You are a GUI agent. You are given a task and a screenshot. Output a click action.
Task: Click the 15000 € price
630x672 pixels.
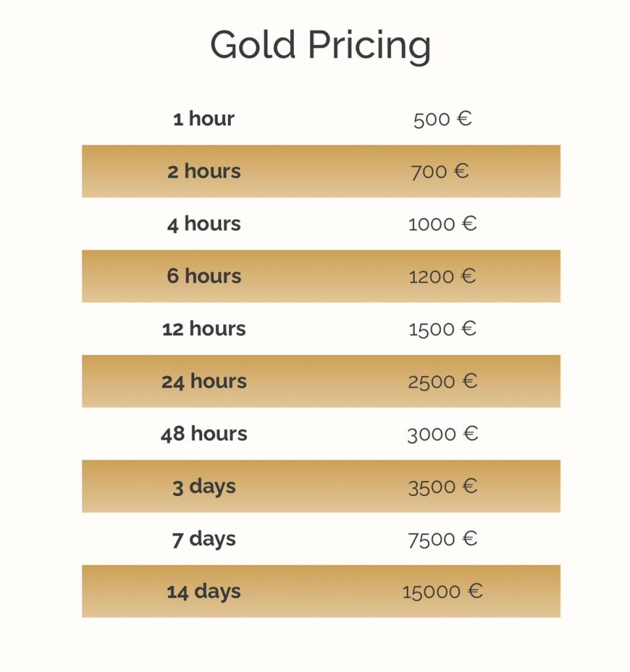442,592
